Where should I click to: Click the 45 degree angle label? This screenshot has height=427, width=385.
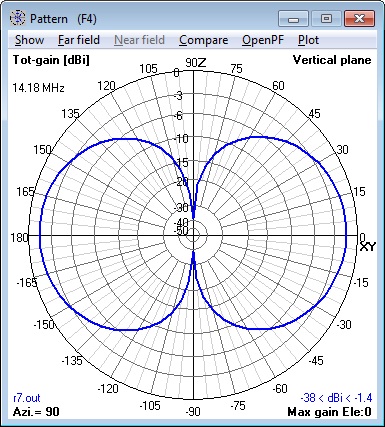point(314,114)
